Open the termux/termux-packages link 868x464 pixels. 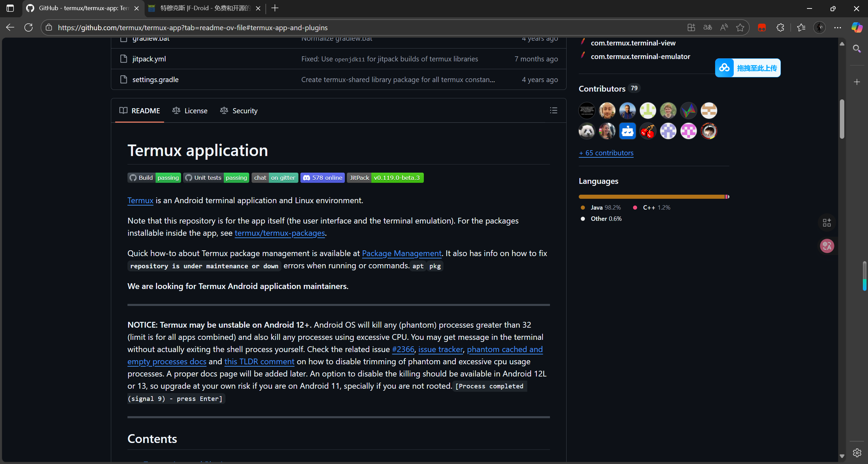point(279,233)
